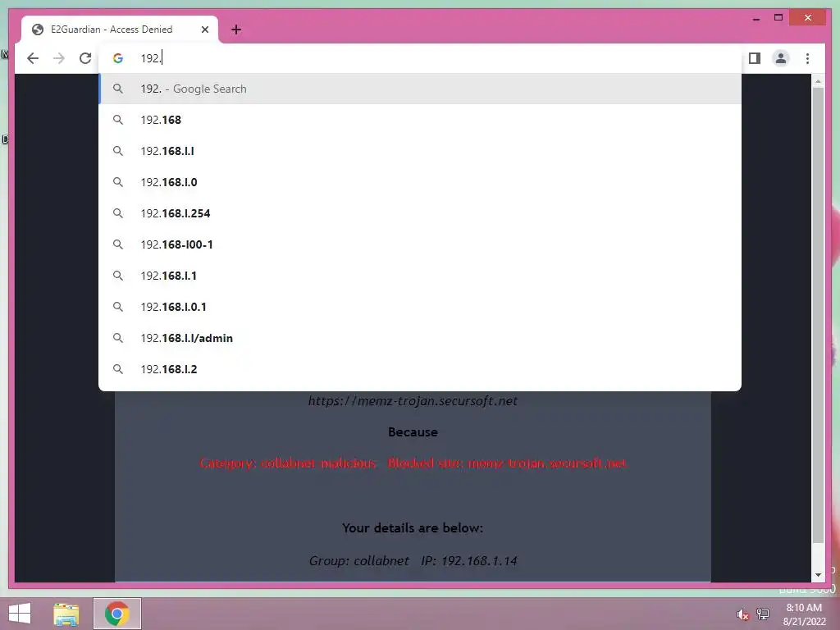Click the forward navigation arrow

[x=59, y=58]
